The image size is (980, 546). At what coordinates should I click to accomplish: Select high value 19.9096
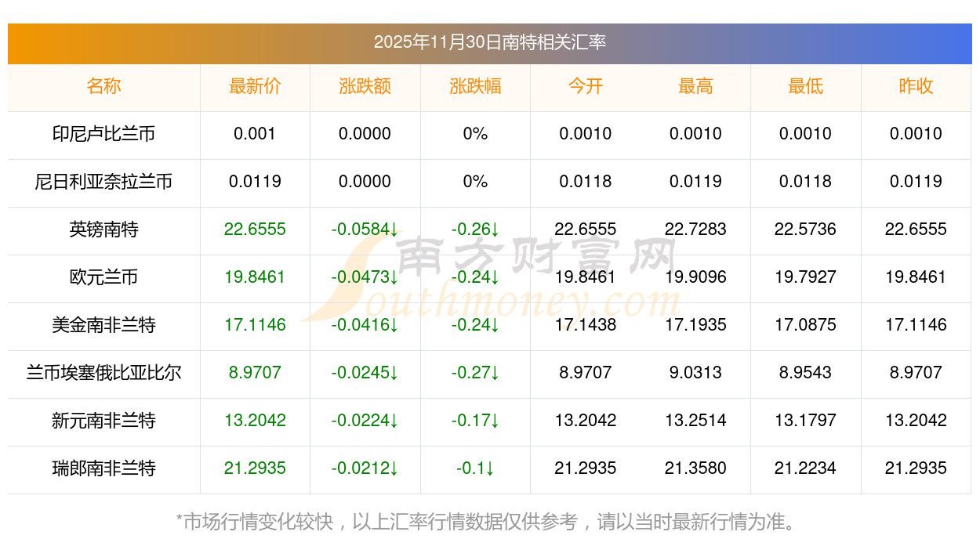695,277
